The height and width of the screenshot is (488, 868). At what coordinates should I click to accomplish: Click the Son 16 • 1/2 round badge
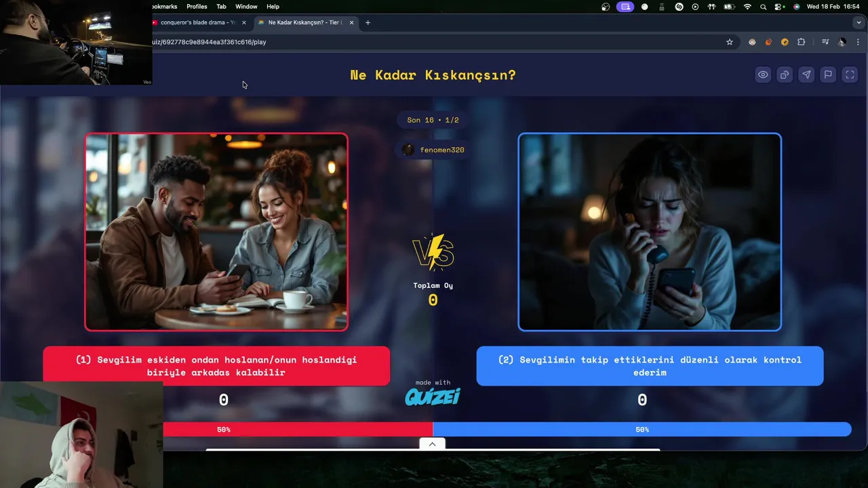(433, 120)
